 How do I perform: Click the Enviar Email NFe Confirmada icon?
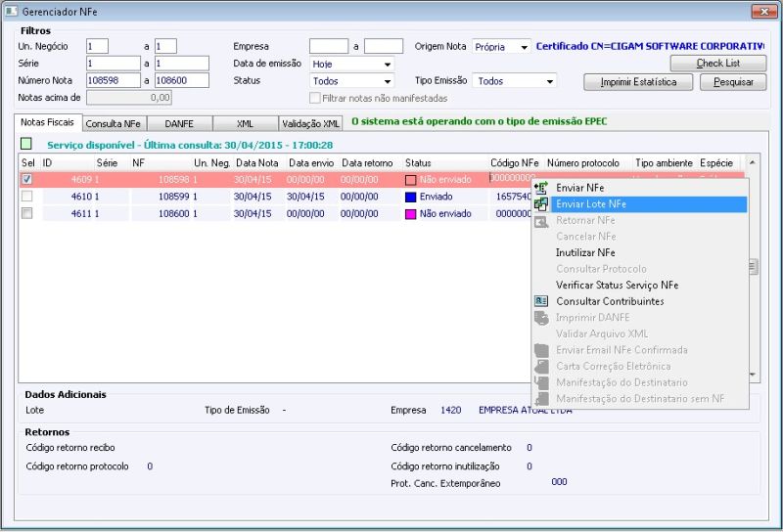pos(541,350)
